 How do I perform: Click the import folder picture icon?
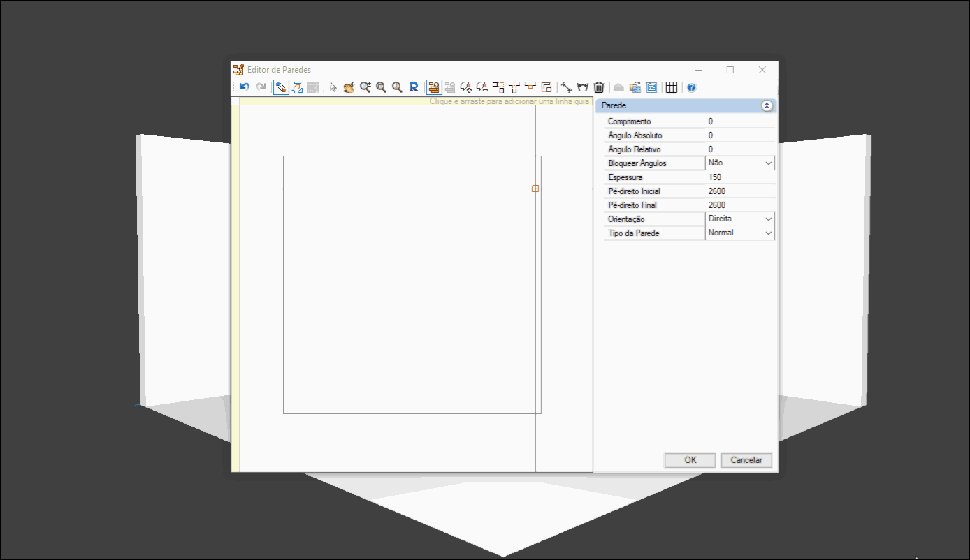(x=635, y=87)
